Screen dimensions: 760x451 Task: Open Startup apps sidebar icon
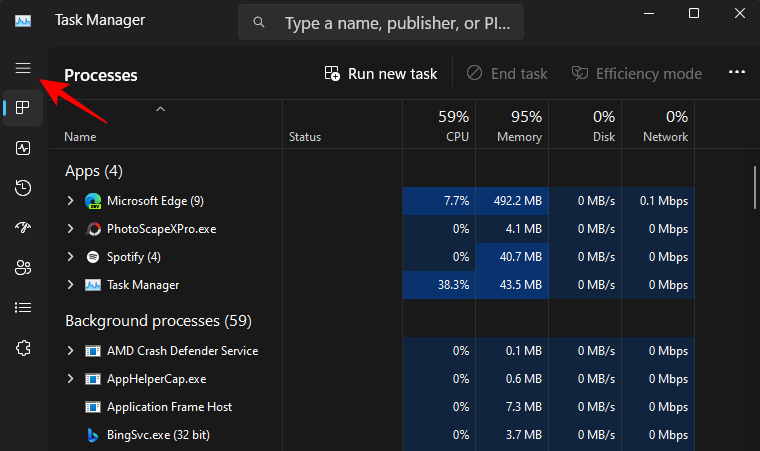pos(22,228)
